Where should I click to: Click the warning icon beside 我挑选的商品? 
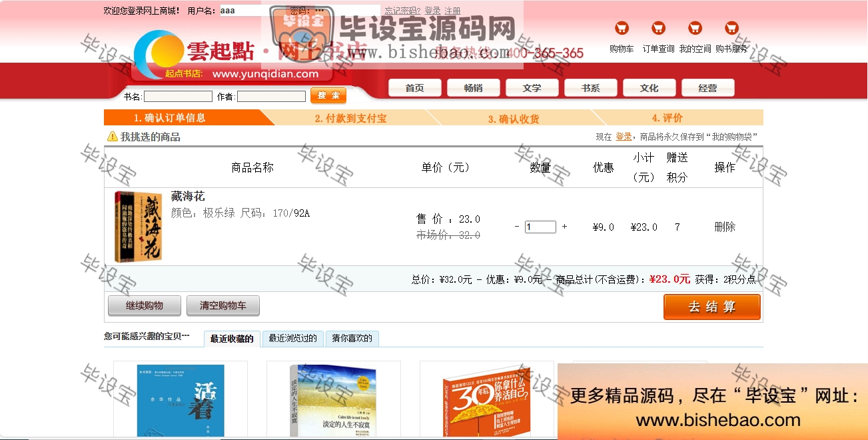pos(113,137)
